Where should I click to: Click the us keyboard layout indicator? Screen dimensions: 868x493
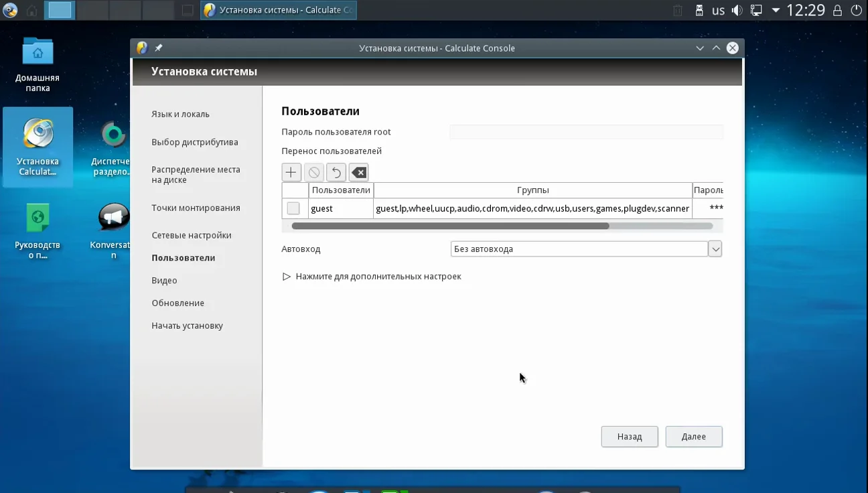718,10
